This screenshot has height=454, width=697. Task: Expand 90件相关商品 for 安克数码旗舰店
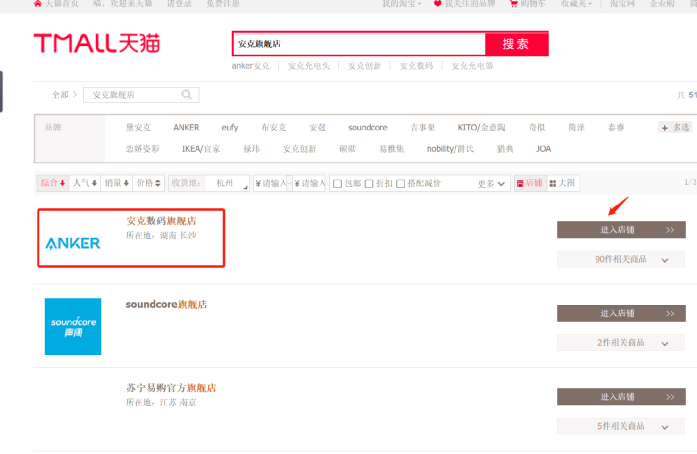621,259
